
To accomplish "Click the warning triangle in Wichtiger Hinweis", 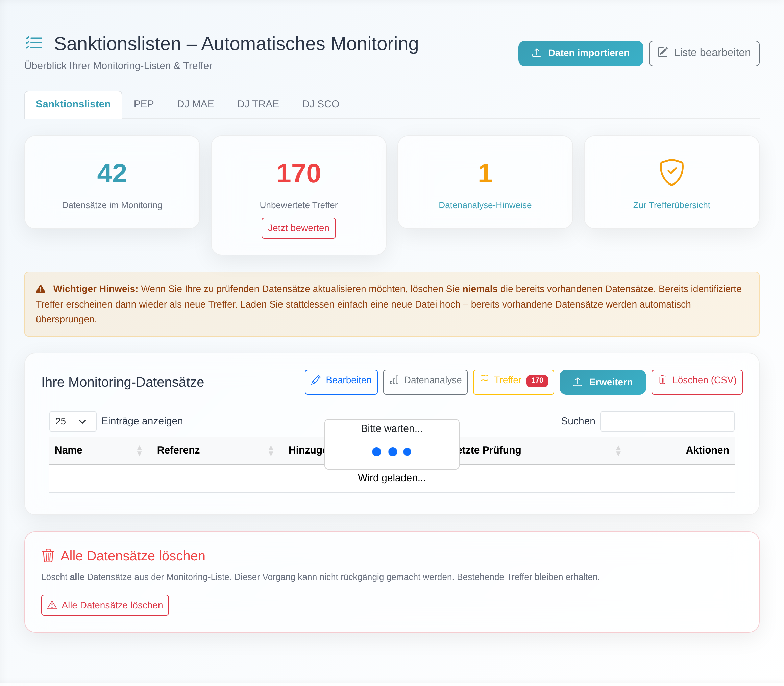I will click(x=41, y=289).
